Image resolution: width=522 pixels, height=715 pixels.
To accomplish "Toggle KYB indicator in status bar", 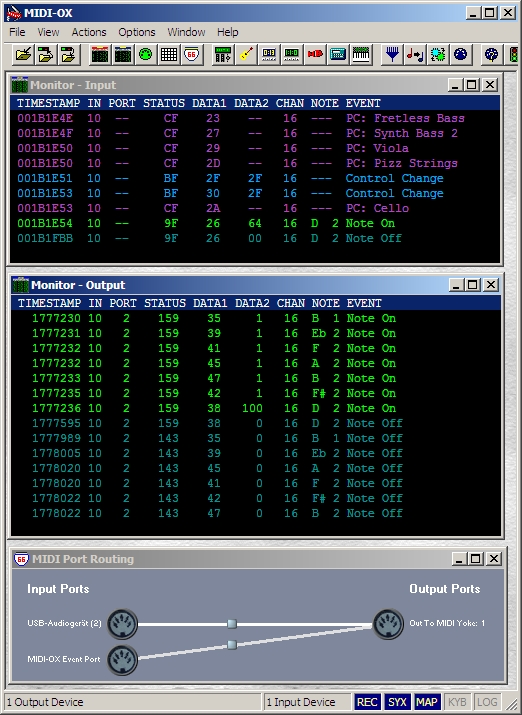I will tap(457, 702).
